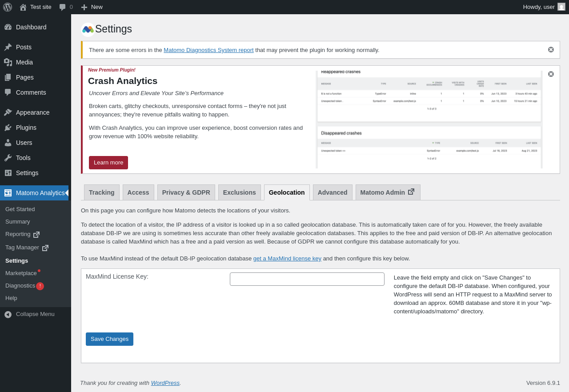This screenshot has width=569, height=392.
Task: Open the get a MaxMind license key link
Action: [x=287, y=259]
